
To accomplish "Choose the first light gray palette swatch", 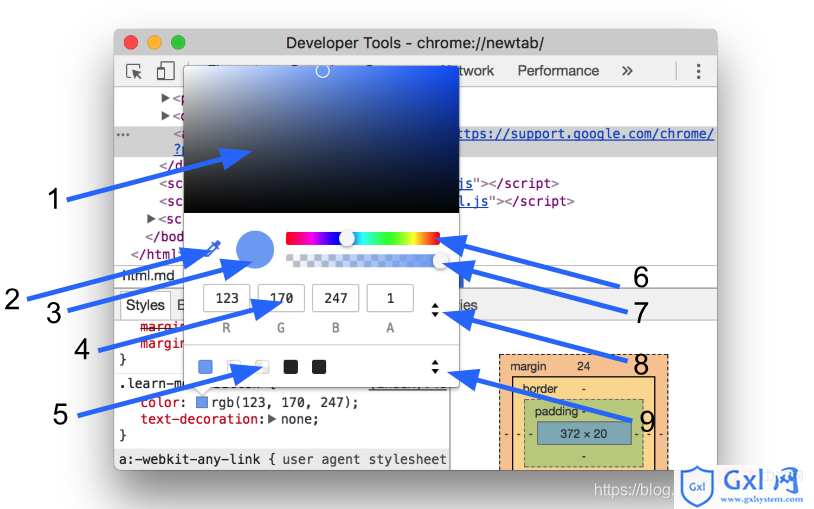I will (234, 367).
